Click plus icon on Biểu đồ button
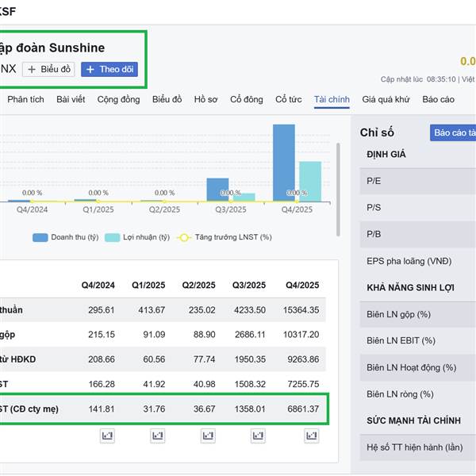 32,69
